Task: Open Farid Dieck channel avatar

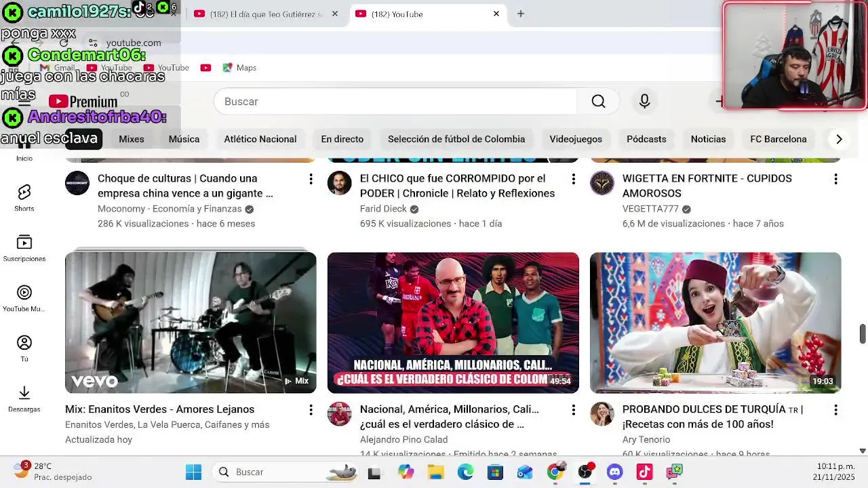Action: point(340,183)
